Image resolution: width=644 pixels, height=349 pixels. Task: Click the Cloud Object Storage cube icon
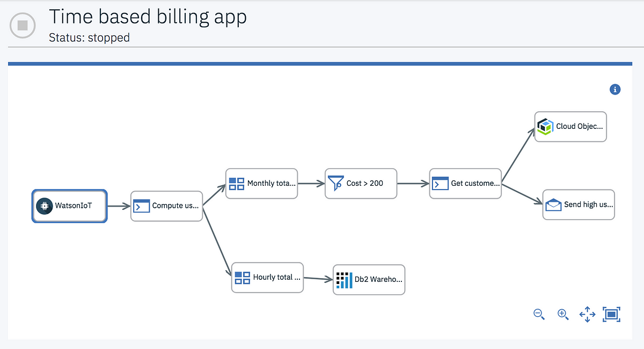(545, 127)
